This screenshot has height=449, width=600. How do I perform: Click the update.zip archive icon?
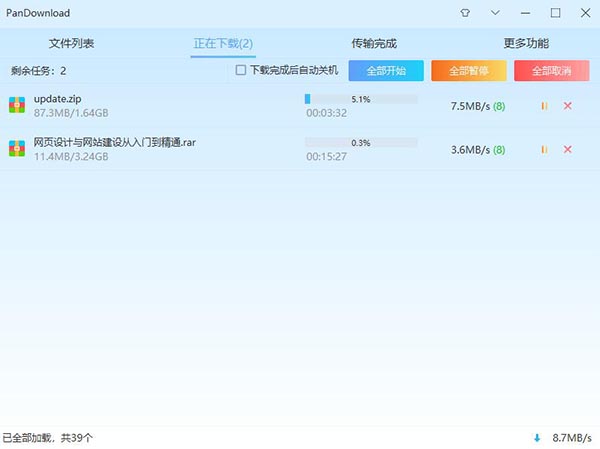click(17, 105)
